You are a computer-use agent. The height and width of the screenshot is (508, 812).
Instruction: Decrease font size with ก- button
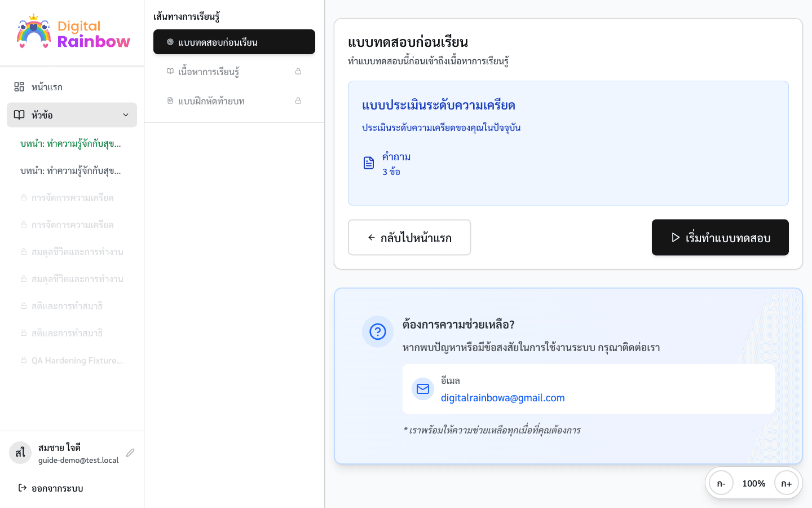coord(721,483)
